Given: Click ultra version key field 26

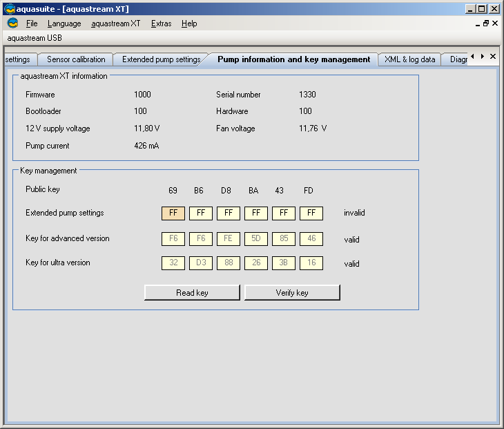Looking at the screenshot, I should [x=256, y=263].
